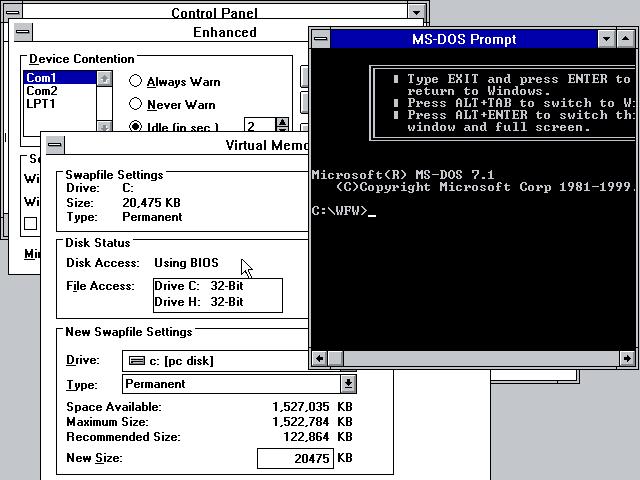640x480 pixels.
Task: Click drive icon in the Drive combo box
Action: point(137,360)
